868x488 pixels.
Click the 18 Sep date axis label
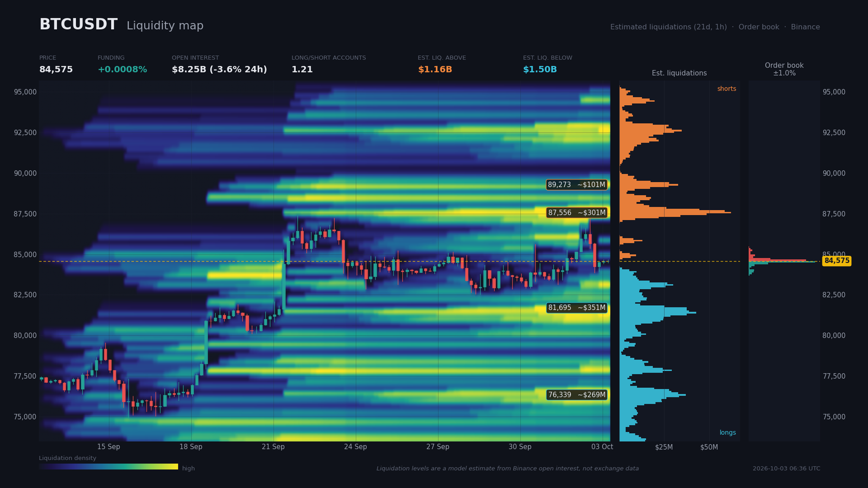tap(191, 447)
